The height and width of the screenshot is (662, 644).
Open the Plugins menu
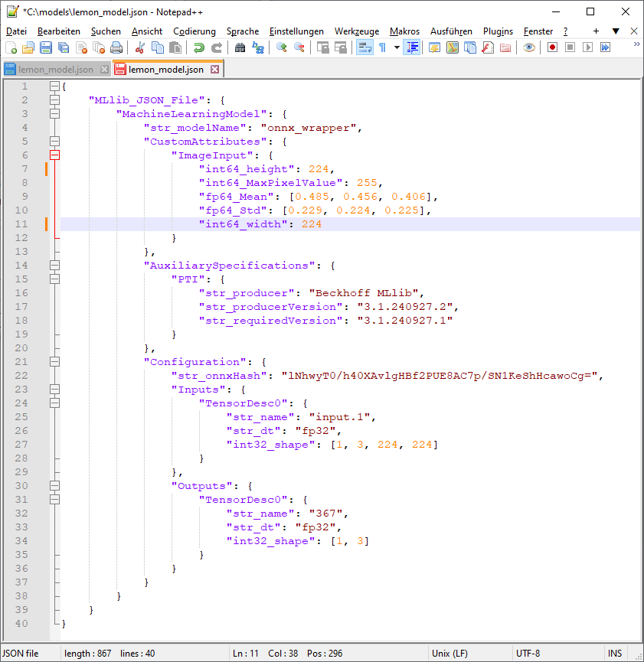pos(498,31)
